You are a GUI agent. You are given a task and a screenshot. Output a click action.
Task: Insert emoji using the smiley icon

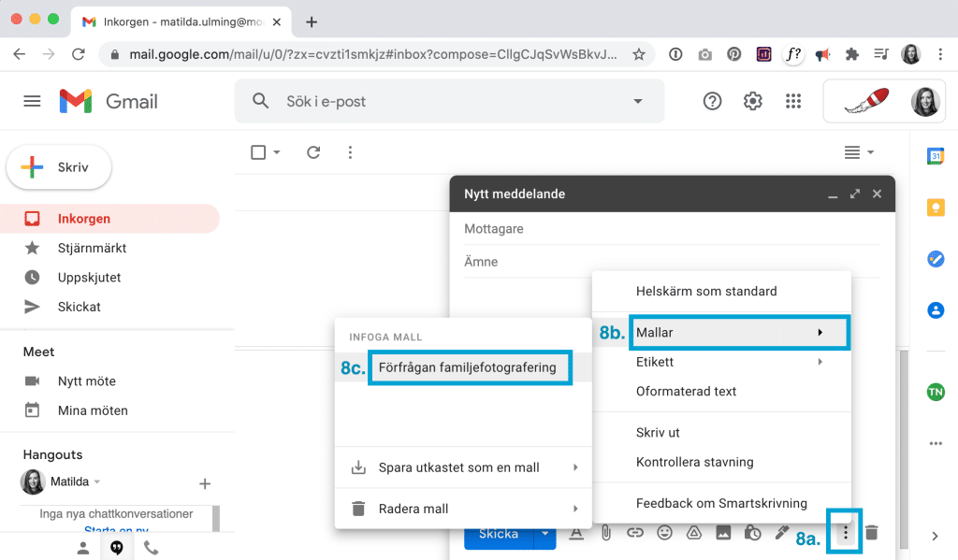pyautogui.click(x=664, y=533)
